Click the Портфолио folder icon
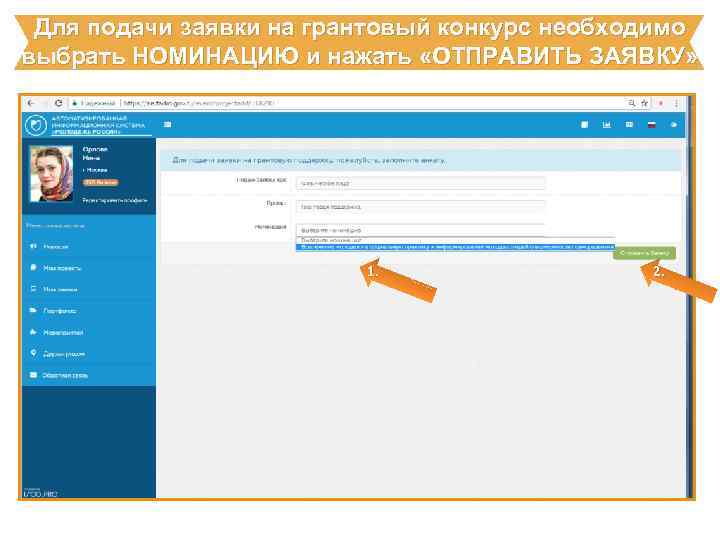 point(33,310)
